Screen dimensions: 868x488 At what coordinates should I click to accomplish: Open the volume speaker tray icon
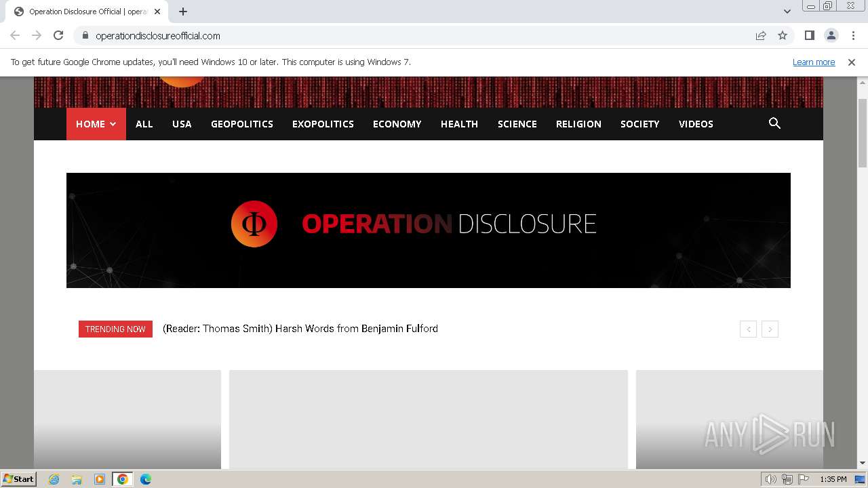771,479
